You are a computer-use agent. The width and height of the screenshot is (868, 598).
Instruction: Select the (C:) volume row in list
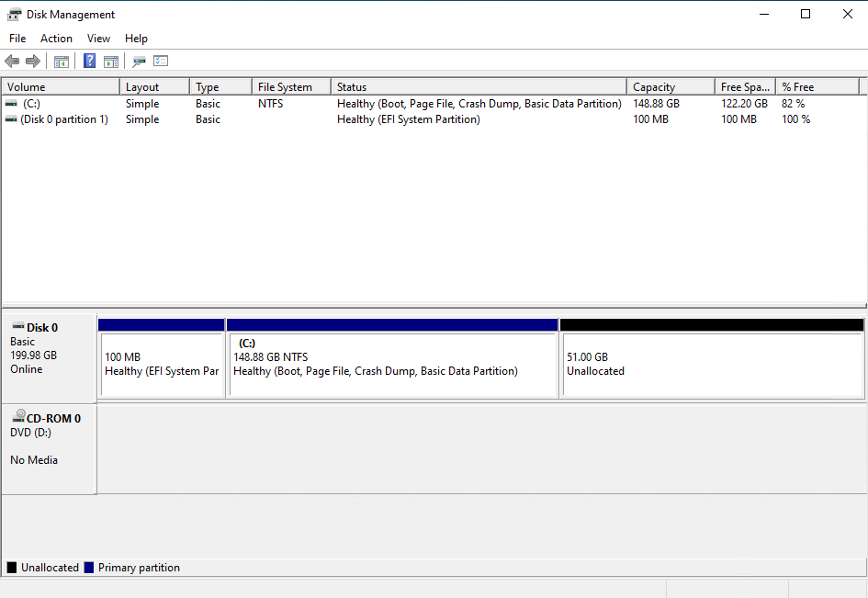pyautogui.click(x=32, y=104)
